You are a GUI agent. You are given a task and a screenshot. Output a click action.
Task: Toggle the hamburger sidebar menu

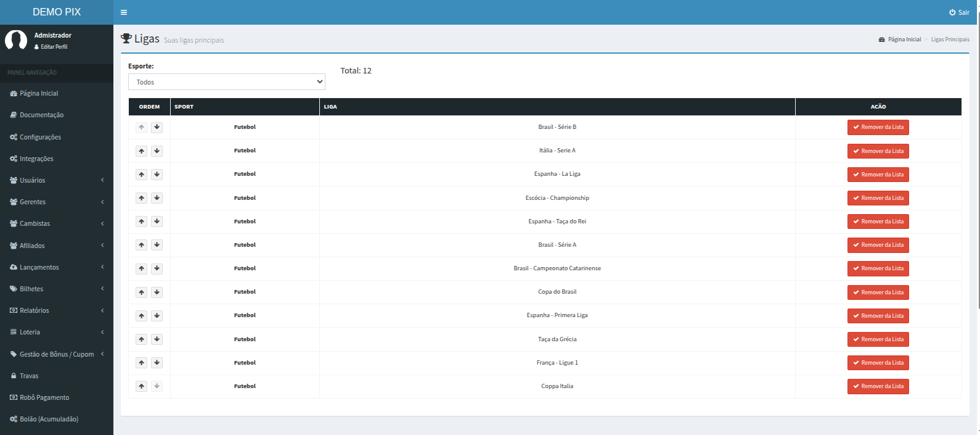pyautogui.click(x=124, y=12)
